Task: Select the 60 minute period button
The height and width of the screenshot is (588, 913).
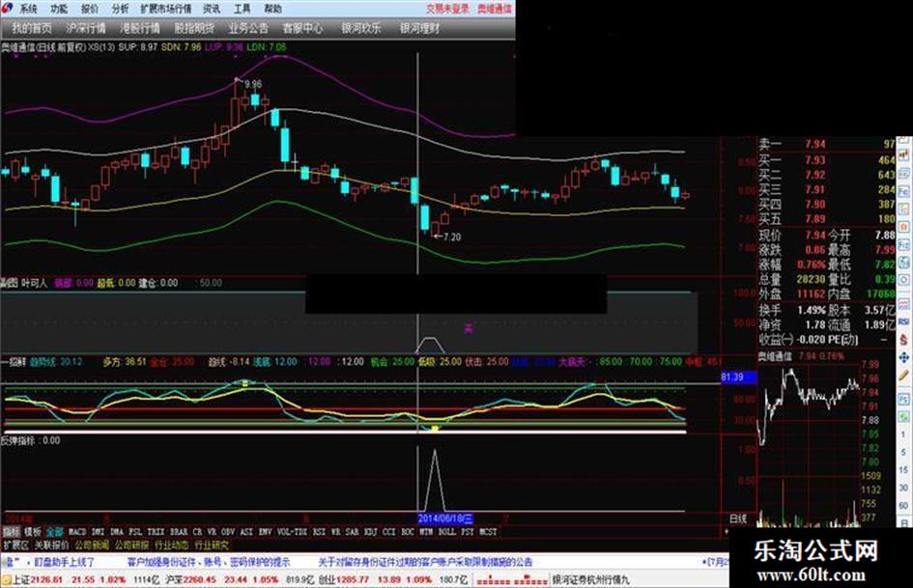Action: 903,505
